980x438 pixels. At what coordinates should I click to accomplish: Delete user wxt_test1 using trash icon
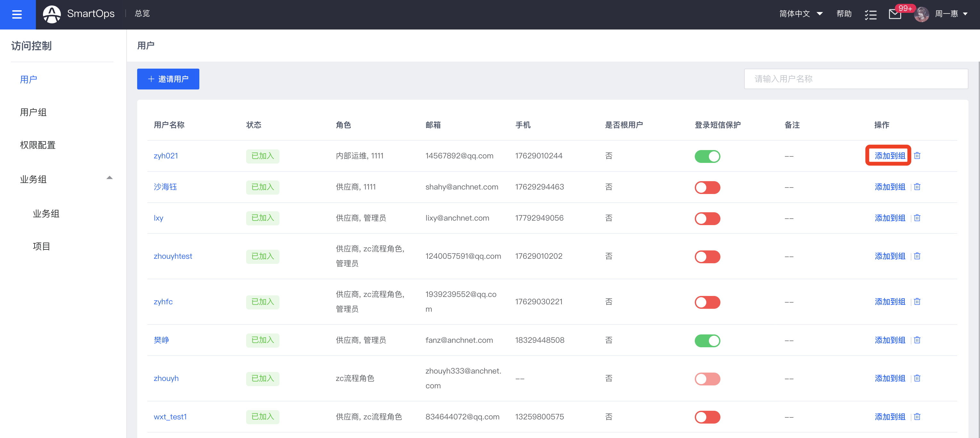pyautogui.click(x=917, y=417)
